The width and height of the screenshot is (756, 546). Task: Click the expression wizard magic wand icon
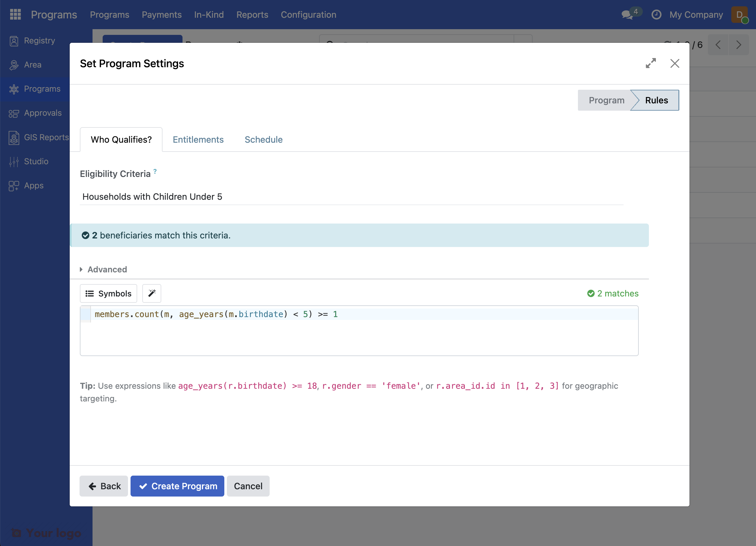pos(152,293)
